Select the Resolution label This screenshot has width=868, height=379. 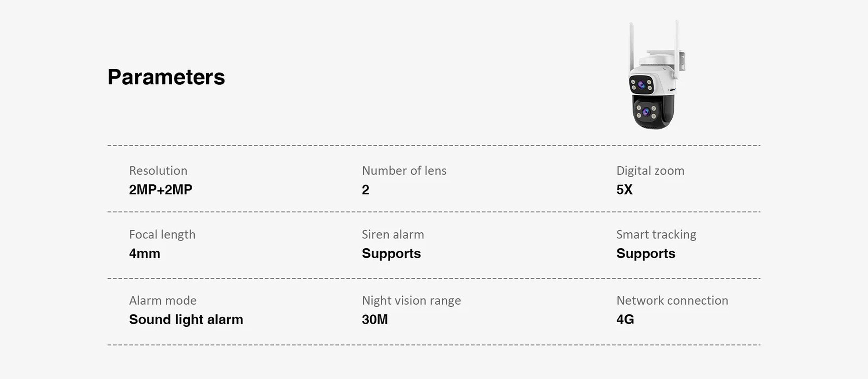[158, 171]
